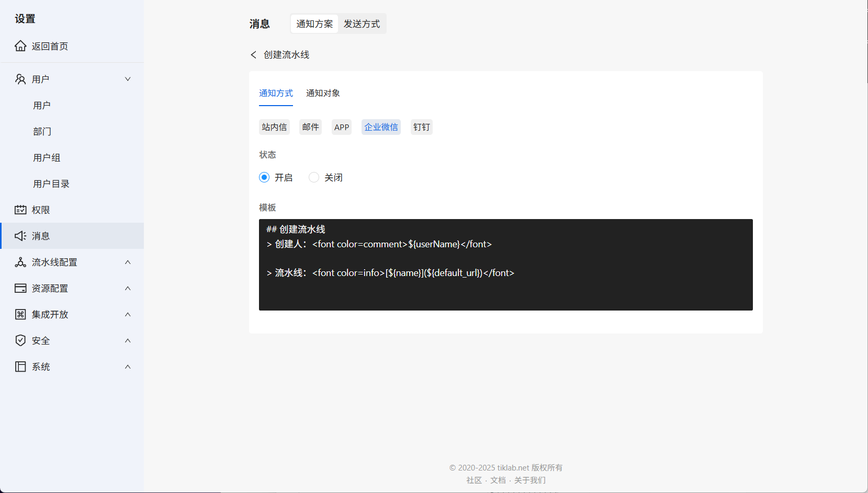
Task: Click the 设置 heading
Action: coord(25,19)
